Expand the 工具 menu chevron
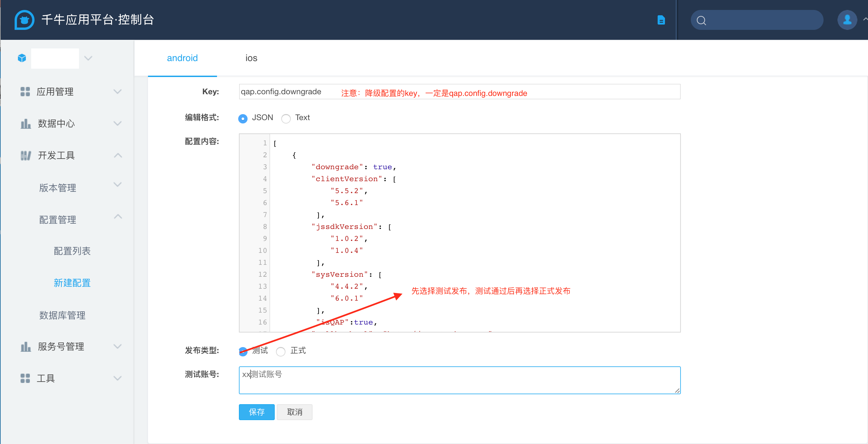This screenshot has width=868, height=444. [117, 378]
